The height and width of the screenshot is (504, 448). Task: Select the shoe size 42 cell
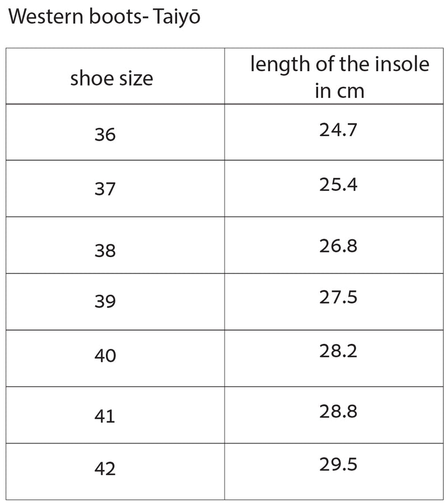coord(105,468)
